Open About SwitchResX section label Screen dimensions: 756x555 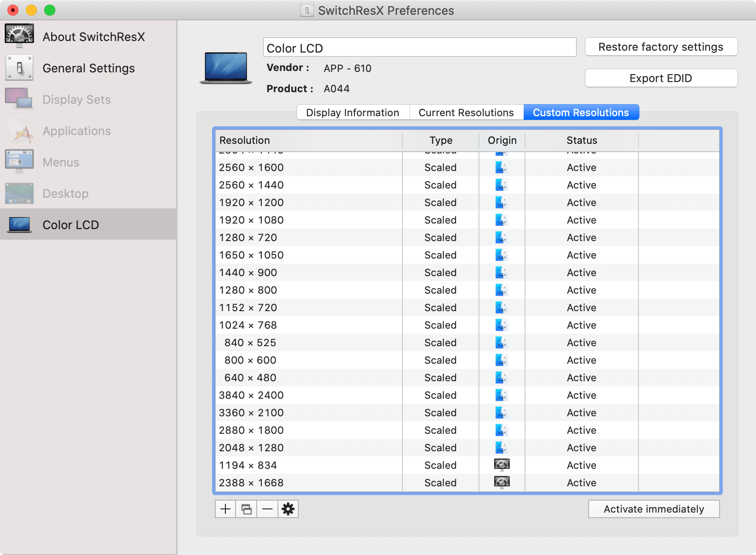[x=94, y=37]
